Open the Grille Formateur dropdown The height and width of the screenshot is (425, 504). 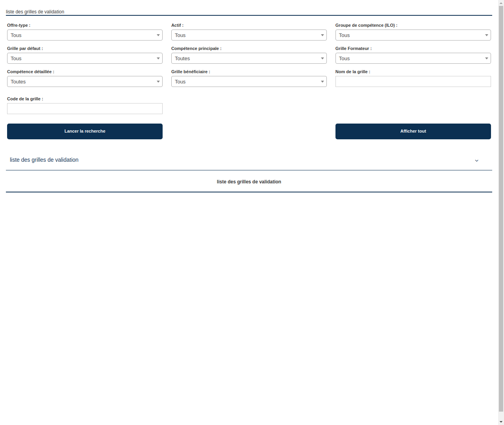[413, 58]
